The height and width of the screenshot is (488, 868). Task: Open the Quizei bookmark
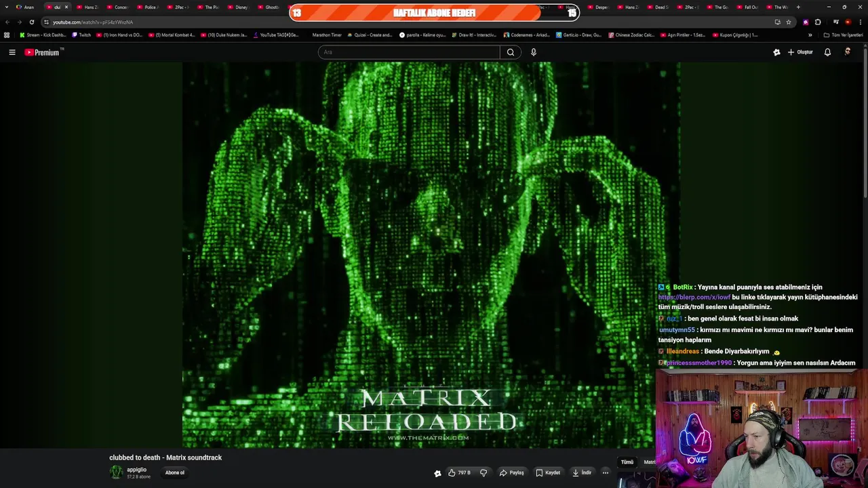[370, 35]
